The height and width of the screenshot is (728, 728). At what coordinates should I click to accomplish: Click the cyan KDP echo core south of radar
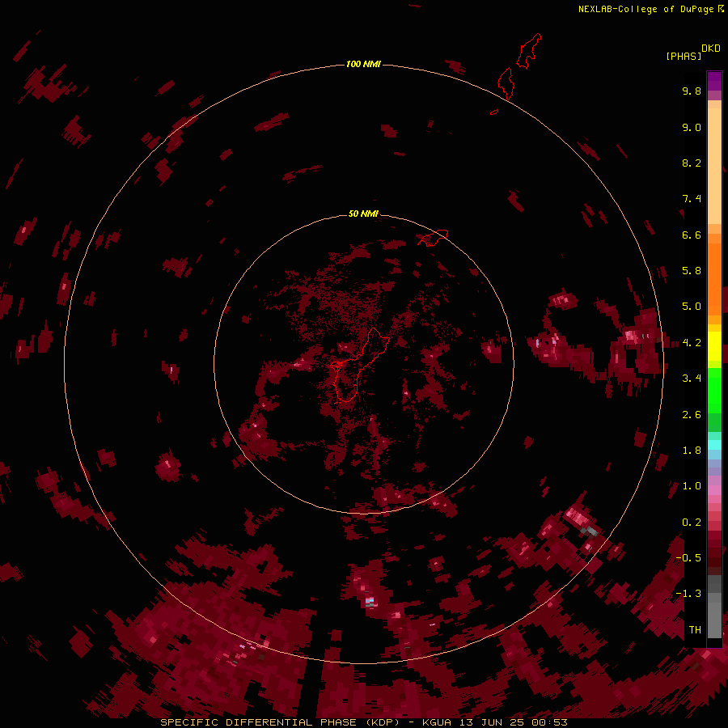click(x=370, y=601)
